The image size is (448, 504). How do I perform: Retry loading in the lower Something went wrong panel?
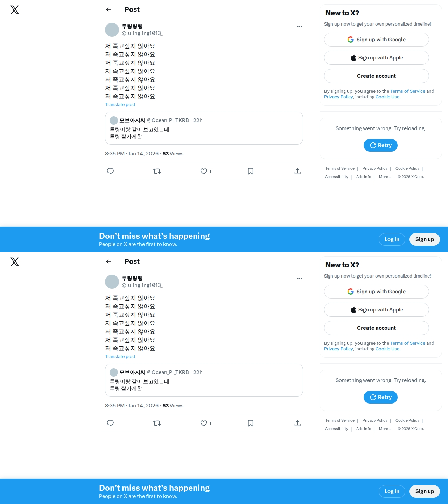click(x=380, y=397)
